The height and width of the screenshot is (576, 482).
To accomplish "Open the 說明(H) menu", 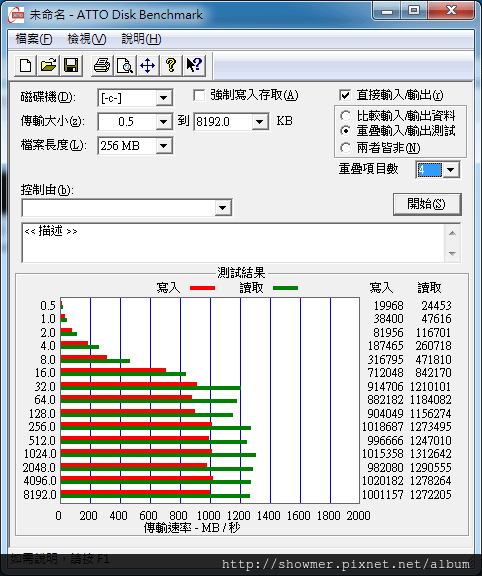I will 141,39.
